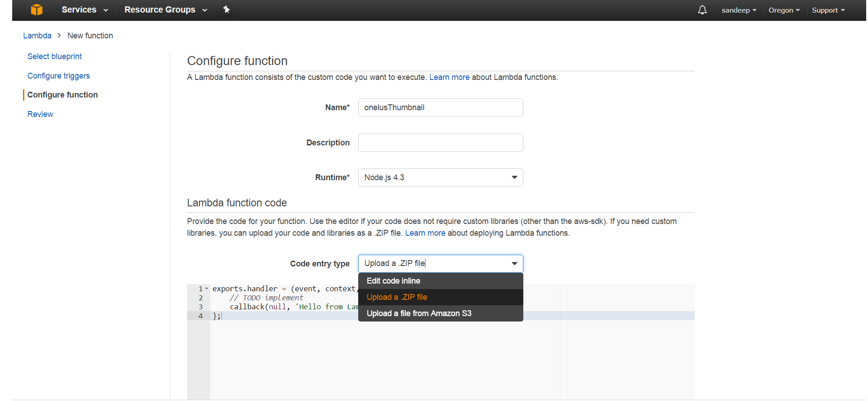The height and width of the screenshot is (401, 868).
Task: Click the AWS orange cube logo
Action: (37, 10)
